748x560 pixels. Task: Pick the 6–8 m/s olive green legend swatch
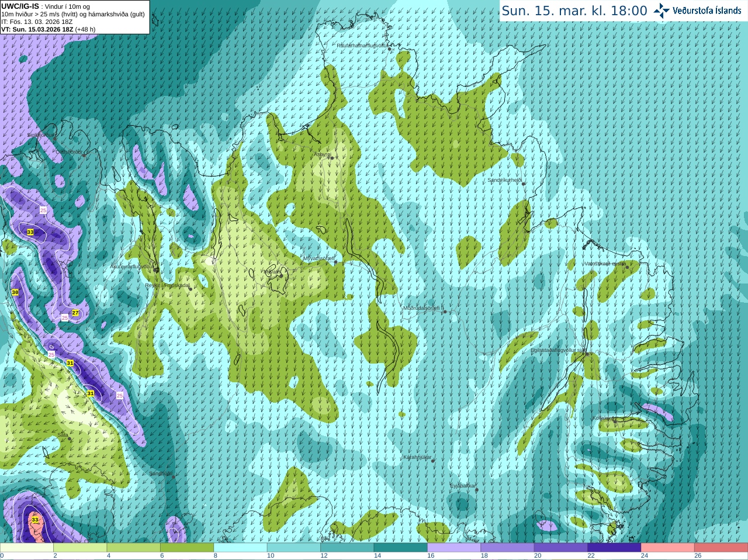(187, 548)
